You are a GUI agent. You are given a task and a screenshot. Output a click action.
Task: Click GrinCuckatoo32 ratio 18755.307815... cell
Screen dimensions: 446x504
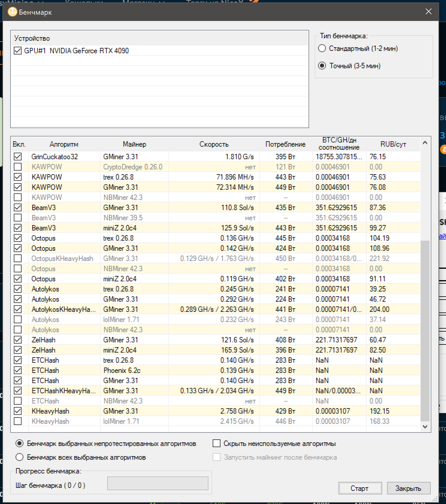point(339,157)
